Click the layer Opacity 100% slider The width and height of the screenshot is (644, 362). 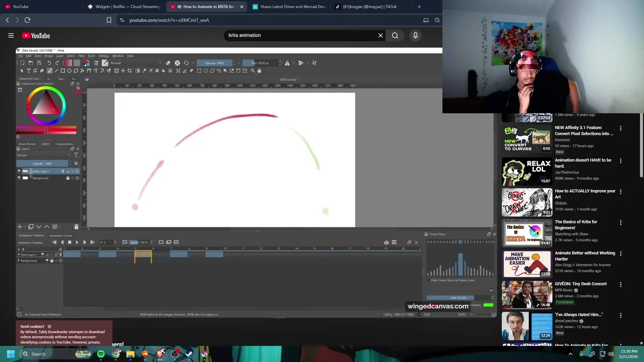pyautogui.click(x=42, y=163)
